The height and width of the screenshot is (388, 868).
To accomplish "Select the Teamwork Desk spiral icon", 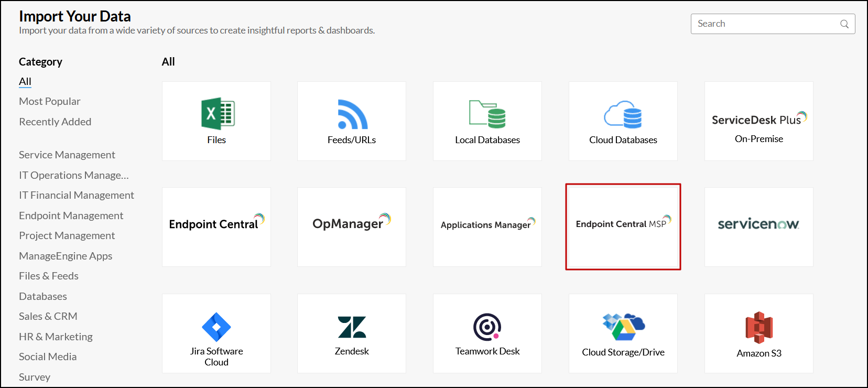I will click(x=487, y=327).
